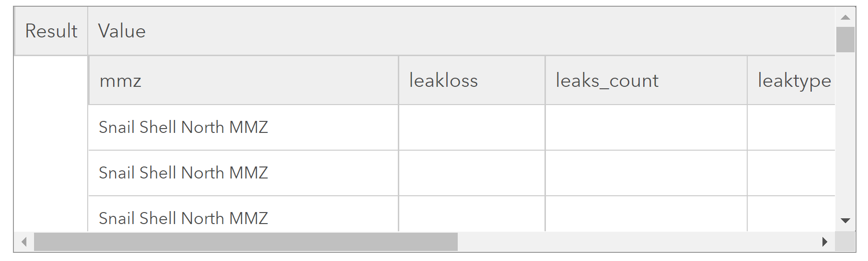Select the first Snail Shell North MMZ row
868x261 pixels.
(183, 127)
